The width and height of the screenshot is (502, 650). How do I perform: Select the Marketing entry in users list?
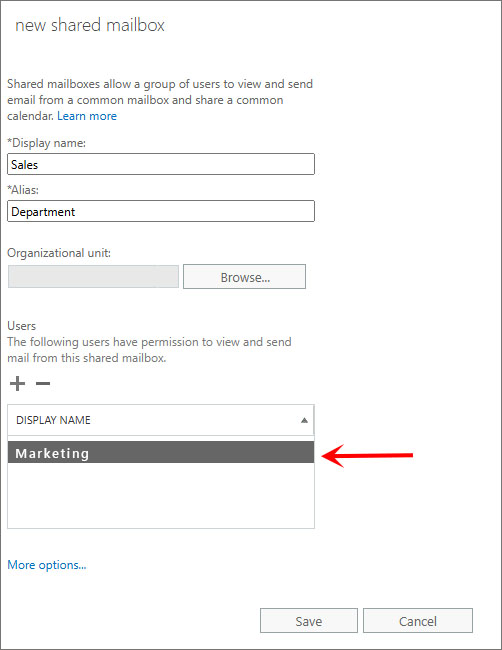pos(161,452)
